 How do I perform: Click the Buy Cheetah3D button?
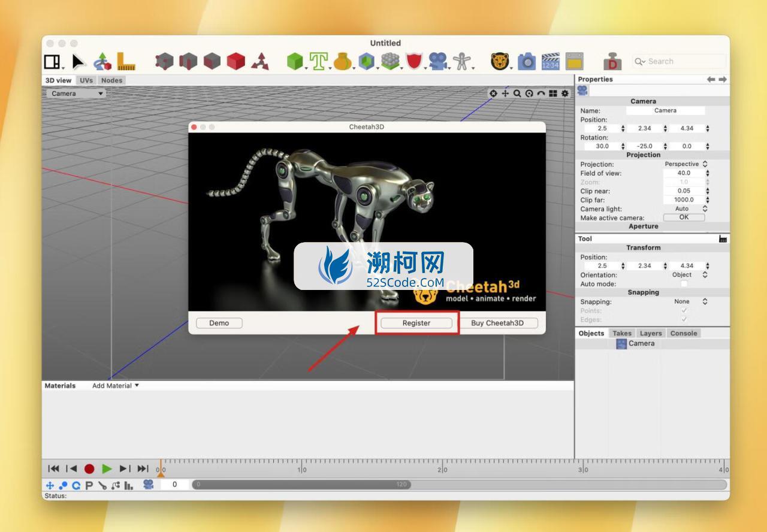tap(497, 323)
